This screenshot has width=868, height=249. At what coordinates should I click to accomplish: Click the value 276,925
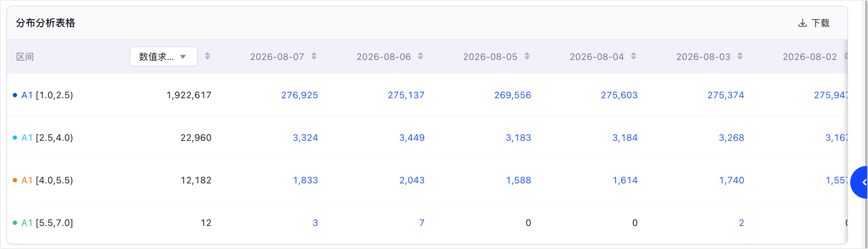pyautogui.click(x=299, y=95)
